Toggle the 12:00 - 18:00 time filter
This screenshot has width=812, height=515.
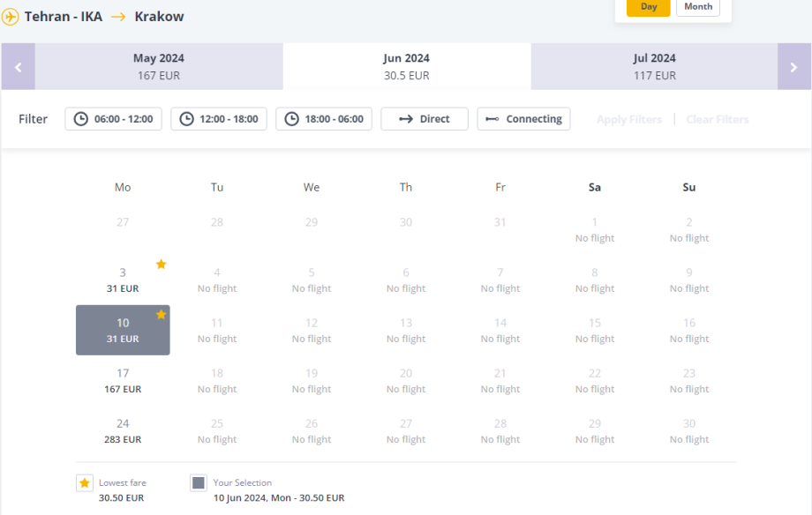219,119
